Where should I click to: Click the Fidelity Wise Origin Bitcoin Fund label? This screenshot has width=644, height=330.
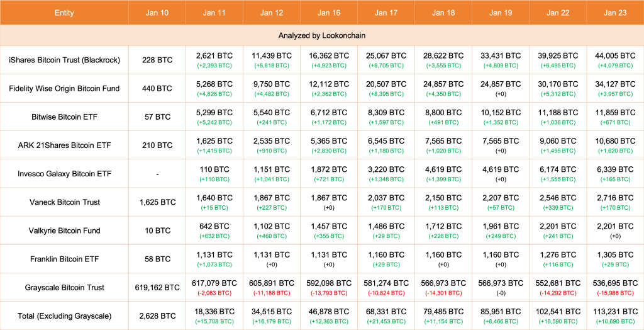[64, 89]
